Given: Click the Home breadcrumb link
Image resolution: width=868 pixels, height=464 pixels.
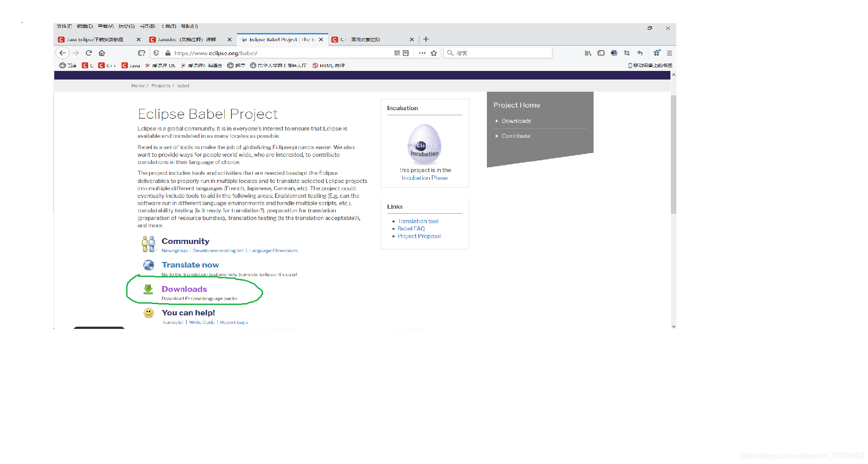Looking at the screenshot, I should pos(138,85).
